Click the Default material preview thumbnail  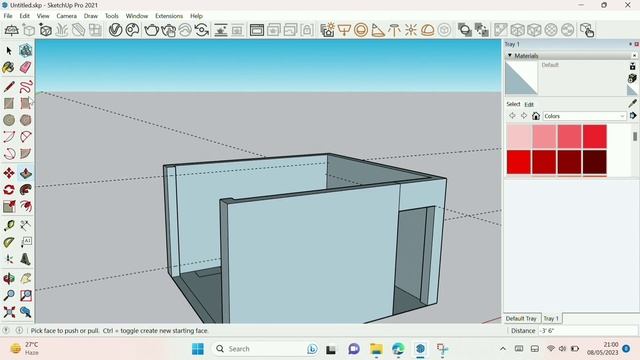pyautogui.click(x=521, y=78)
